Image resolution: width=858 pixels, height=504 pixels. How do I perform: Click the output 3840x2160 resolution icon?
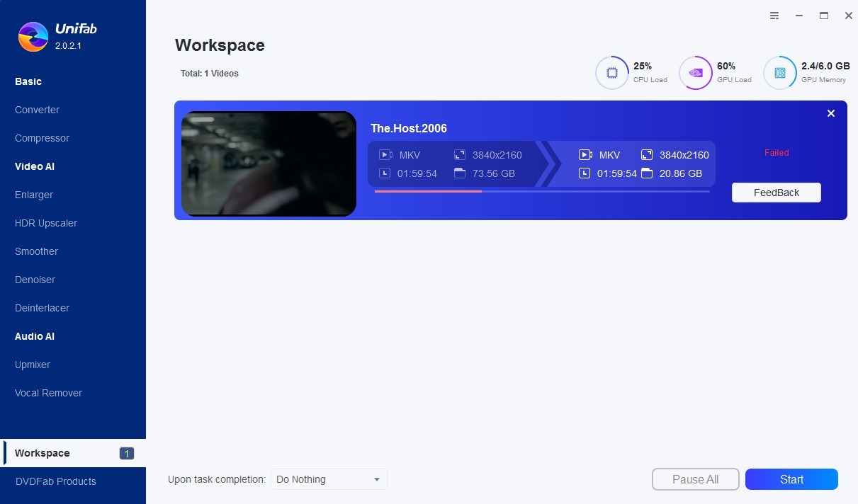pos(647,155)
